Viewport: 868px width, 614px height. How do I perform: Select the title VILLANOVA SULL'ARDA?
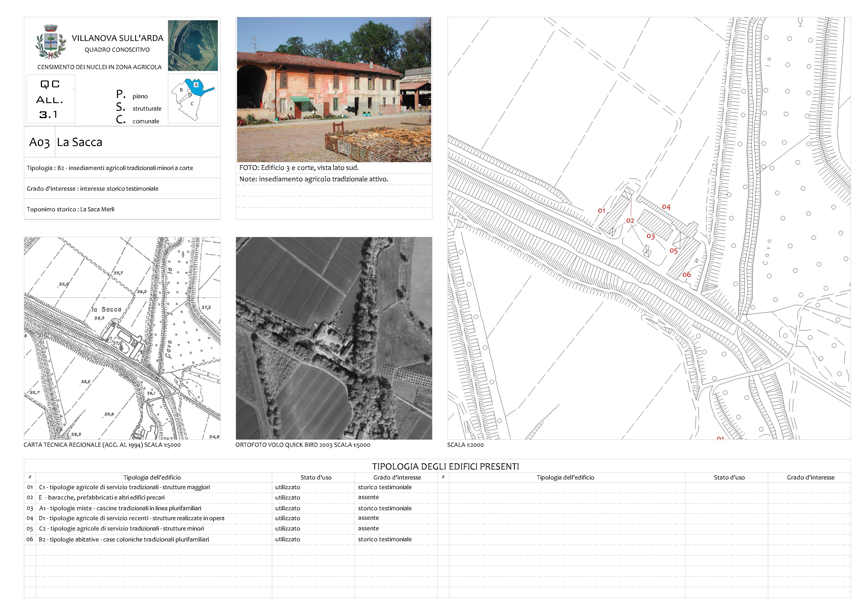pyautogui.click(x=118, y=38)
